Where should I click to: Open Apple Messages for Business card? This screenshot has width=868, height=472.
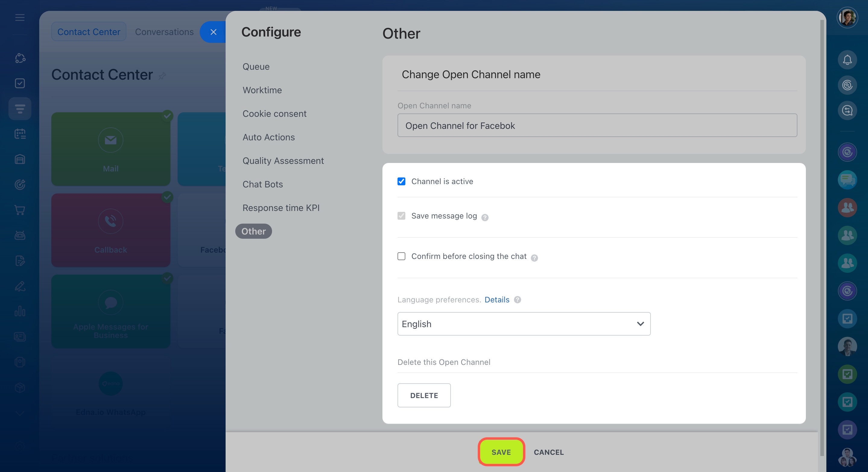coord(110,311)
